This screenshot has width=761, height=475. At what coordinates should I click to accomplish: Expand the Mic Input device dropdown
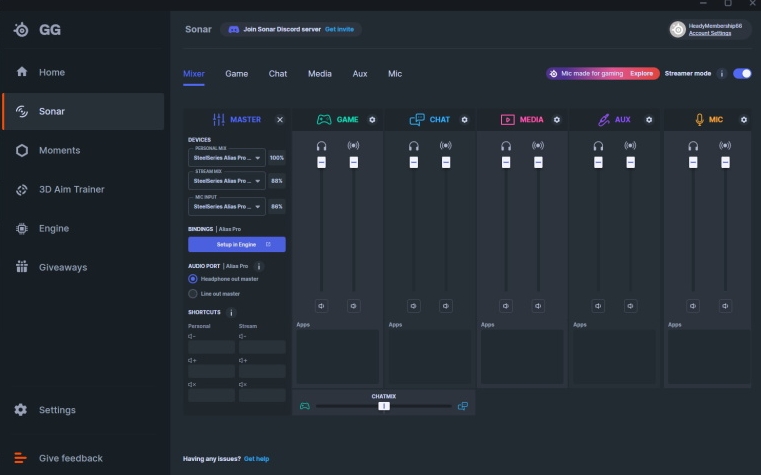pyautogui.click(x=227, y=206)
